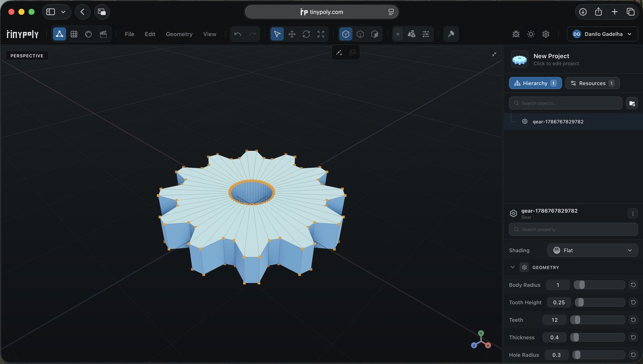Open the bug report icon
The width and height of the screenshot is (643, 364).
[516, 34]
